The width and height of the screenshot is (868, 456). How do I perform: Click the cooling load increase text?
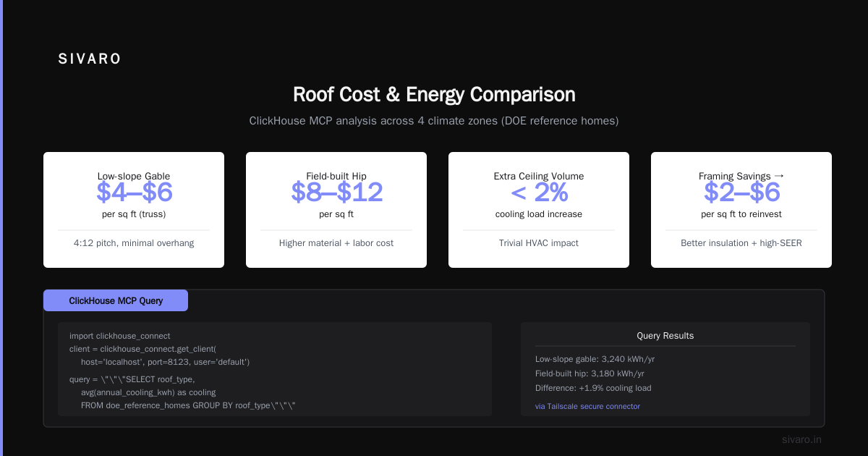tap(539, 214)
